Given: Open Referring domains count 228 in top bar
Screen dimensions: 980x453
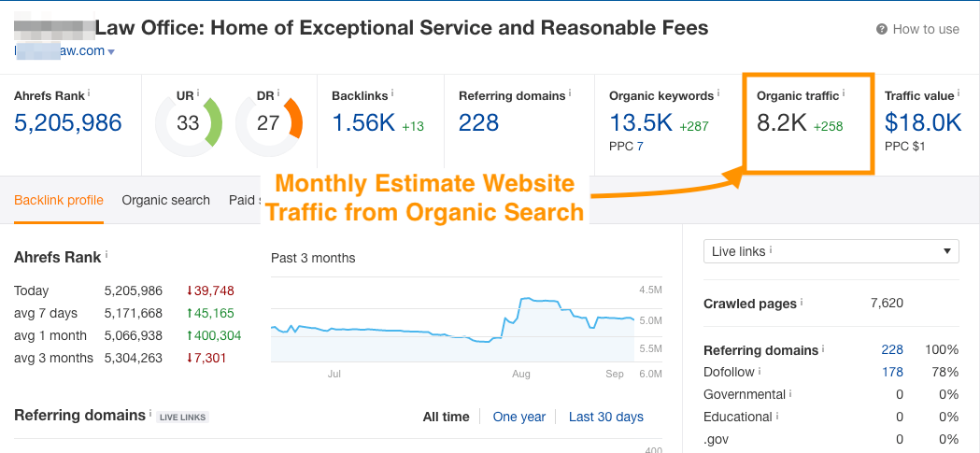Looking at the screenshot, I should pyautogui.click(x=478, y=123).
